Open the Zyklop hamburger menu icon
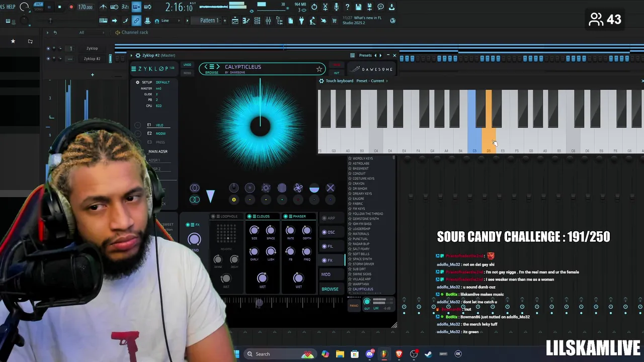 pos(133,69)
